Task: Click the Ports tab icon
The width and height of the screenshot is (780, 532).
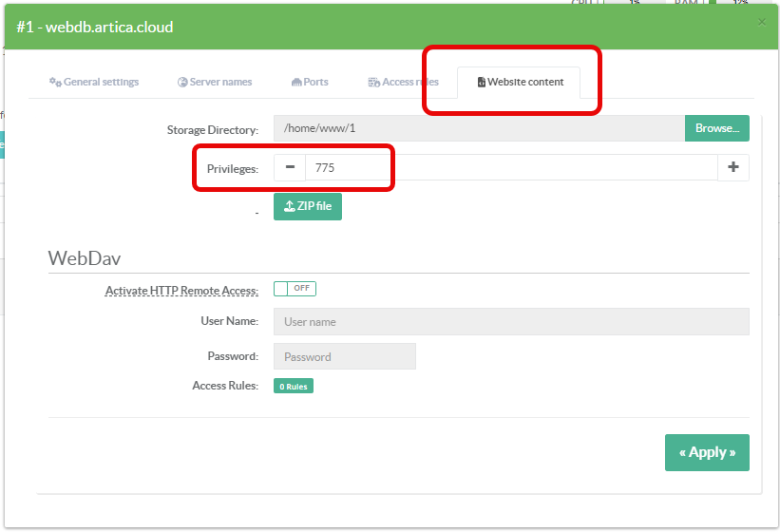Action: (296, 82)
